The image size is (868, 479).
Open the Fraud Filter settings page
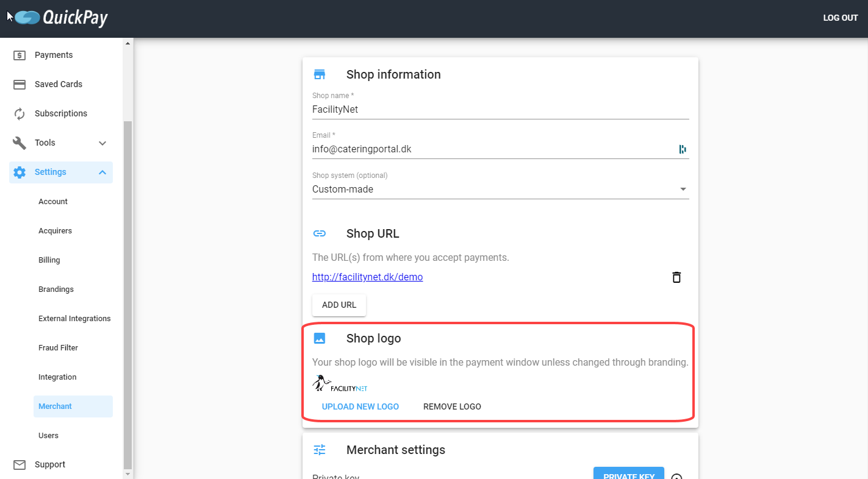pos(59,348)
